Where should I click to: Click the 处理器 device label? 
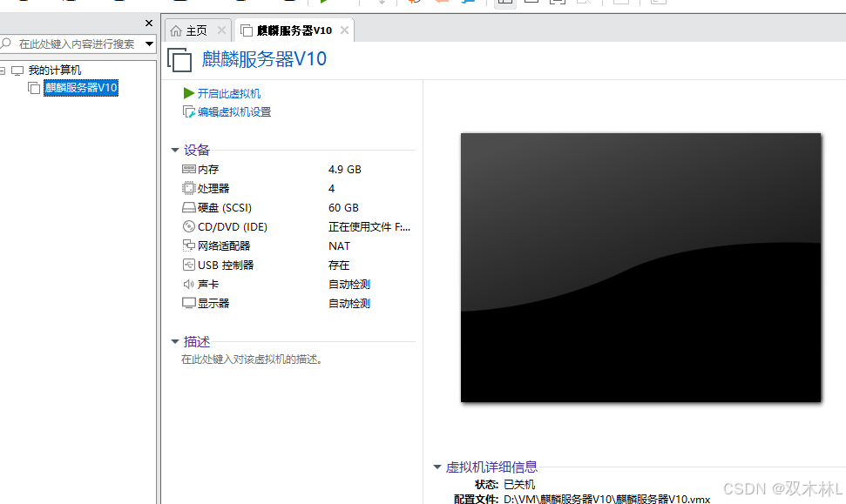click(213, 188)
